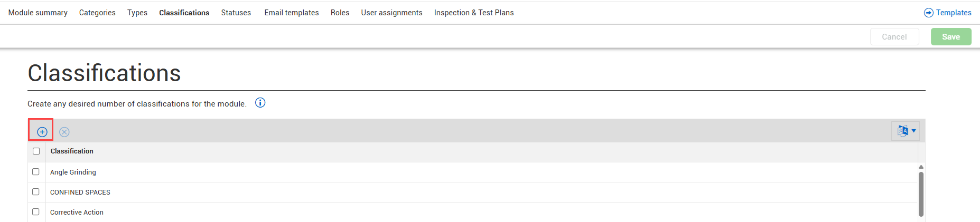The image size is (980, 222).
Task: Open Inspection & Test Plans tab
Action: (x=474, y=13)
